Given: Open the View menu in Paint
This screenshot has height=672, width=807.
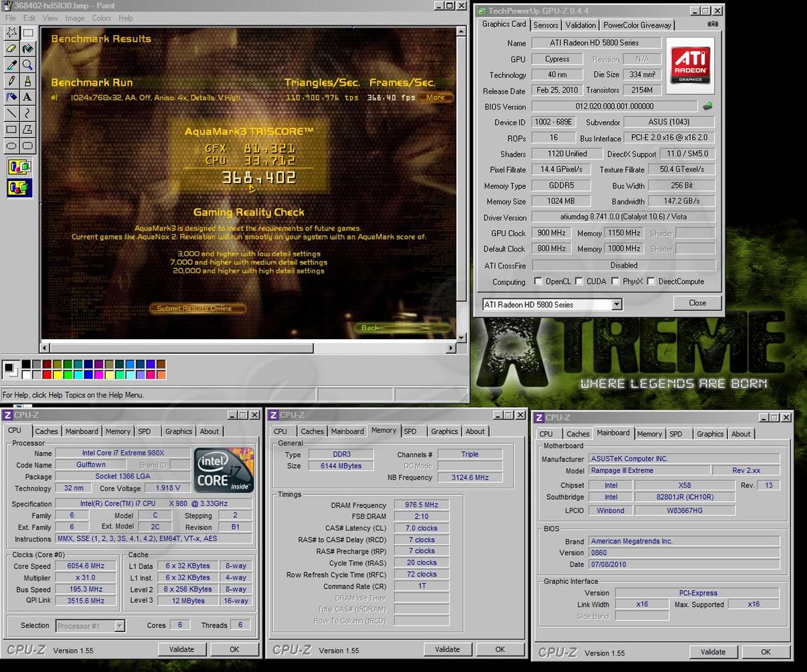Looking at the screenshot, I should click(x=50, y=18).
